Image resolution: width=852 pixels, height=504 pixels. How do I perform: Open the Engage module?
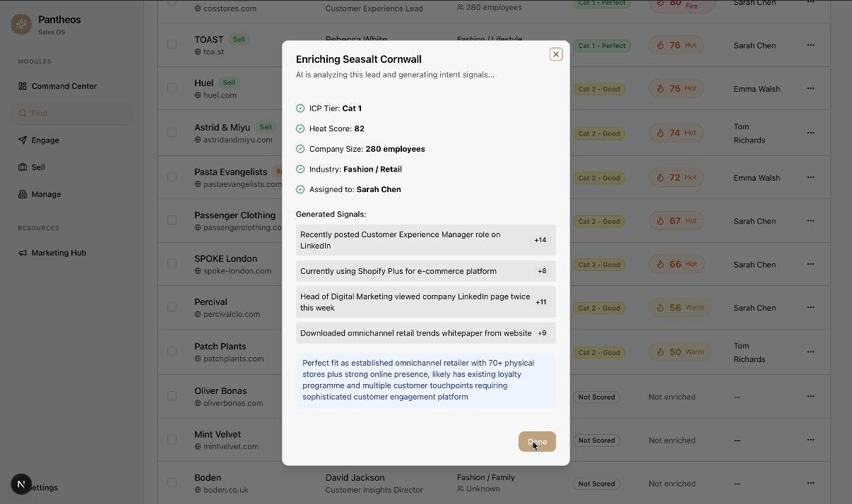coord(45,140)
